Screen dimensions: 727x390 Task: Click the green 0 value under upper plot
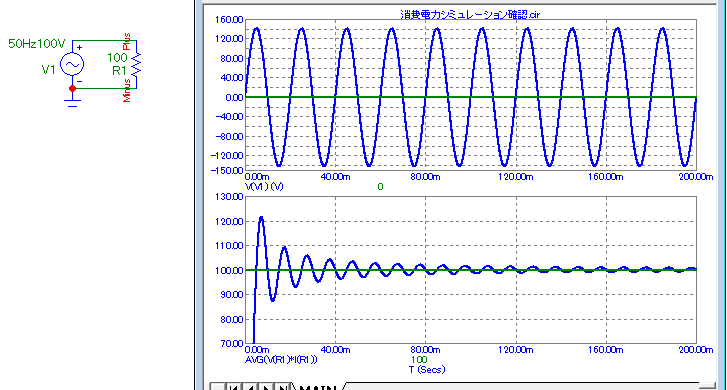coord(380,186)
